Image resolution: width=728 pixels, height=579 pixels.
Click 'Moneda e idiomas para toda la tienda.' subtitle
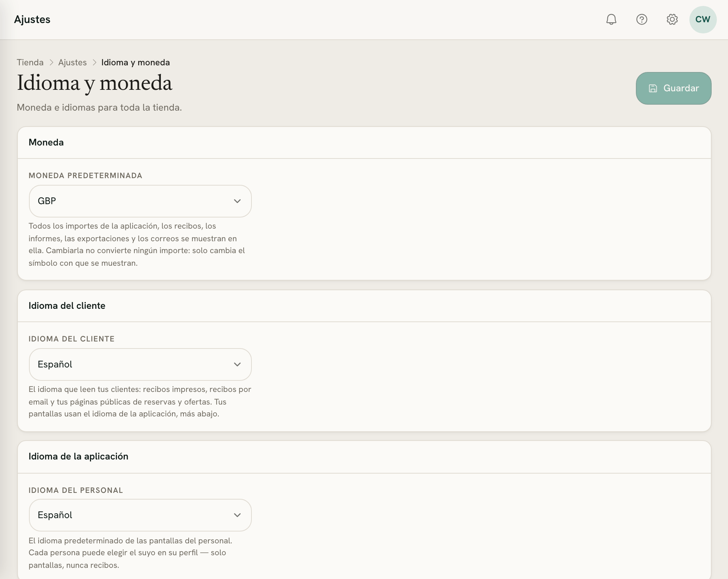(x=99, y=108)
